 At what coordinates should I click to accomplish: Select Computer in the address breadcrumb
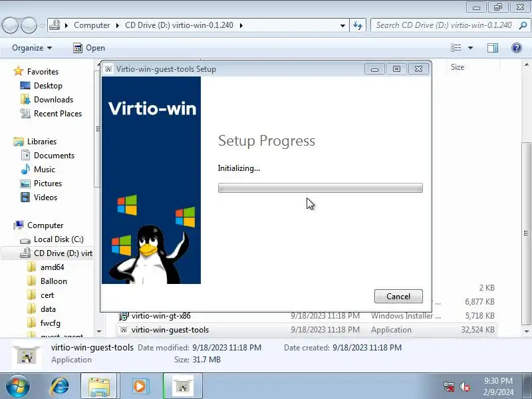coord(92,25)
